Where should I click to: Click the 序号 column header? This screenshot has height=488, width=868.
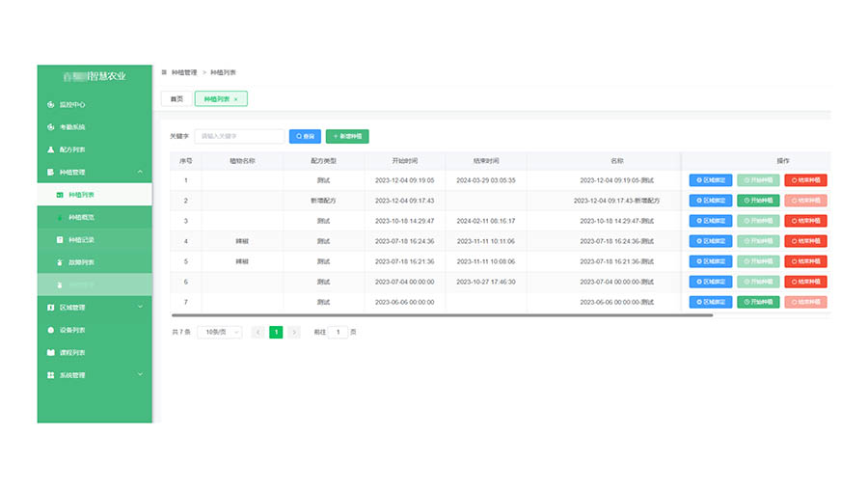(186, 161)
